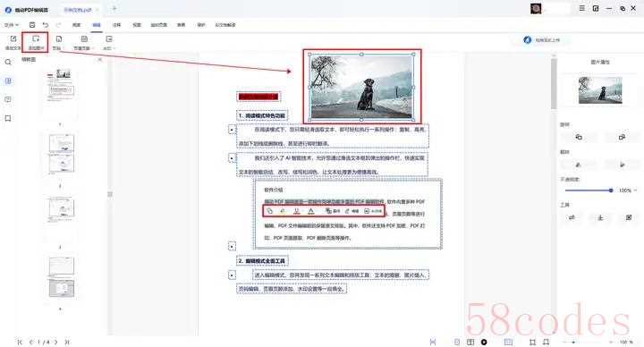Rotate image clockwise in properties panel
Viewport: 644px width, 347px height.
(622, 137)
